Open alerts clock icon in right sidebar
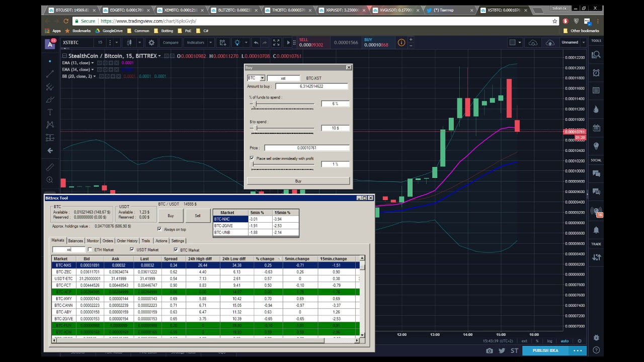Image resolution: width=644 pixels, height=362 pixels. (596, 73)
